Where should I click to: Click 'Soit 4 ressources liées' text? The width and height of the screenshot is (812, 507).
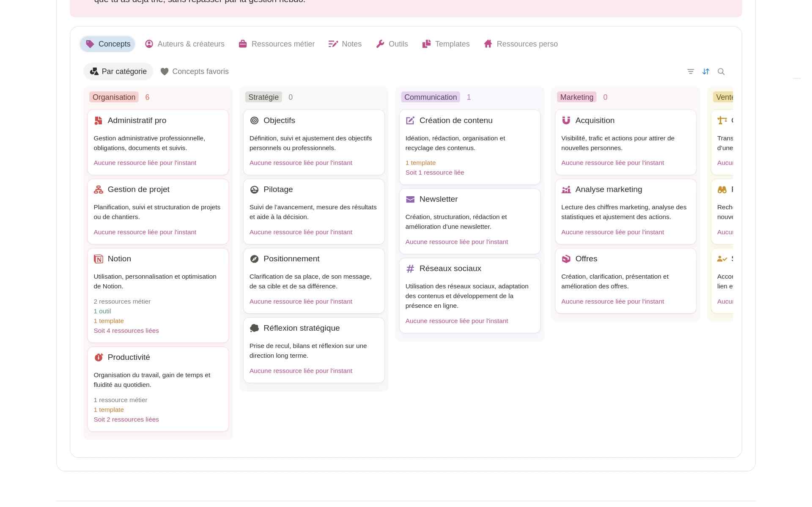tap(126, 331)
